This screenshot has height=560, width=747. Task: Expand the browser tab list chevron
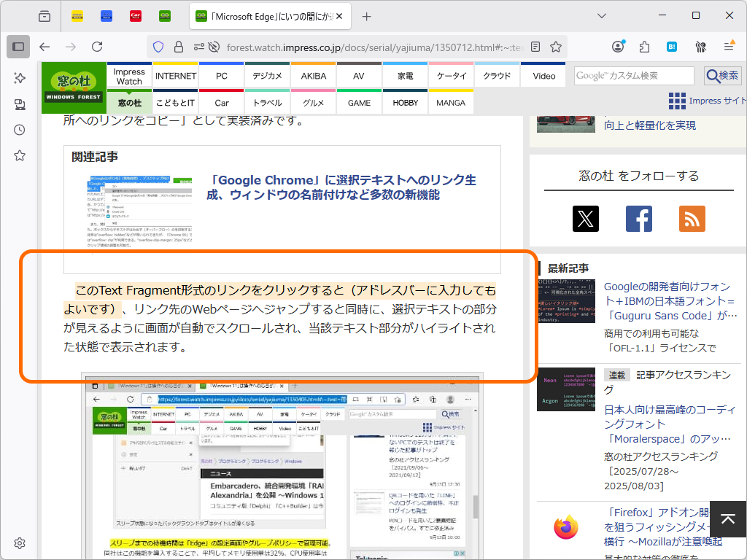pos(600,15)
